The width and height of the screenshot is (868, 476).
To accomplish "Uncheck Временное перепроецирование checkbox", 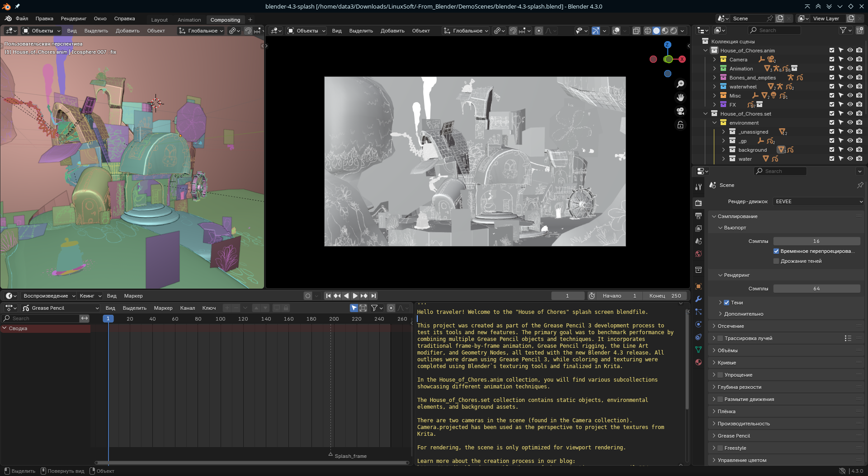I will coord(776,251).
